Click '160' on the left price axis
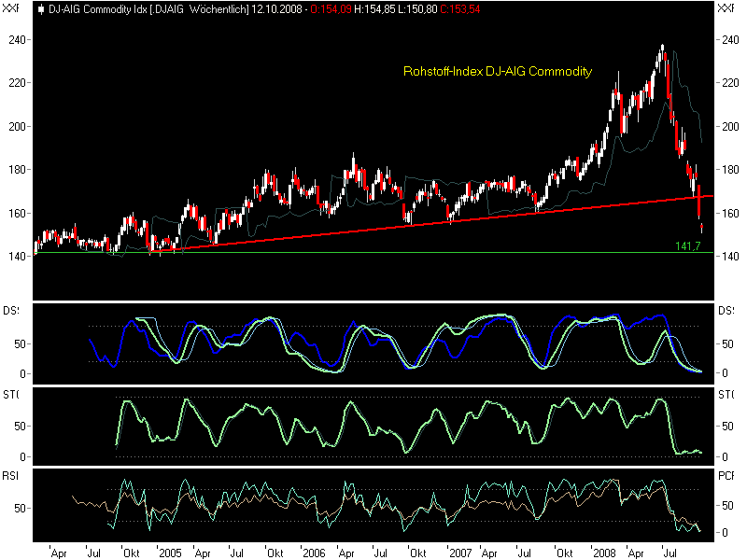 17,213
